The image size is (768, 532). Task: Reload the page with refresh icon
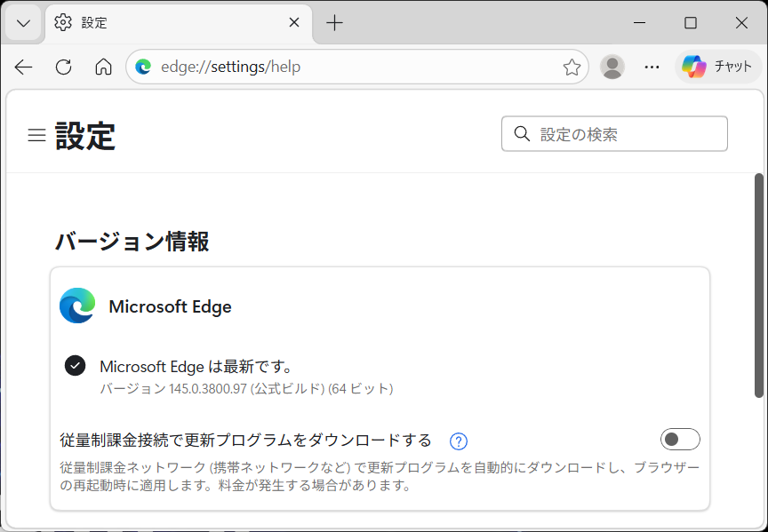[x=64, y=67]
